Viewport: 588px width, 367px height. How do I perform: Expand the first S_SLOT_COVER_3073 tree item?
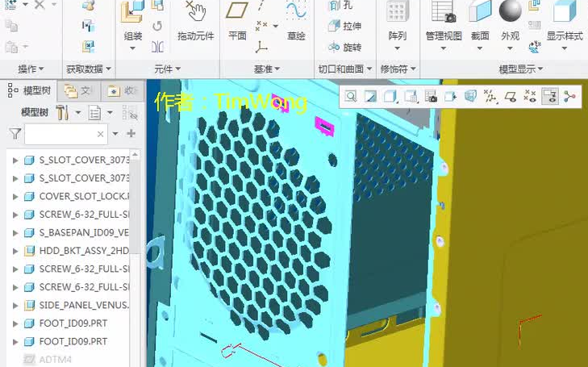(x=15, y=161)
